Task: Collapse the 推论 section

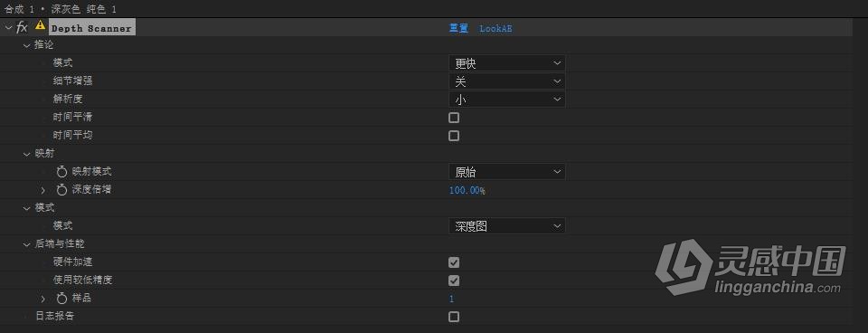Action: pos(26,45)
